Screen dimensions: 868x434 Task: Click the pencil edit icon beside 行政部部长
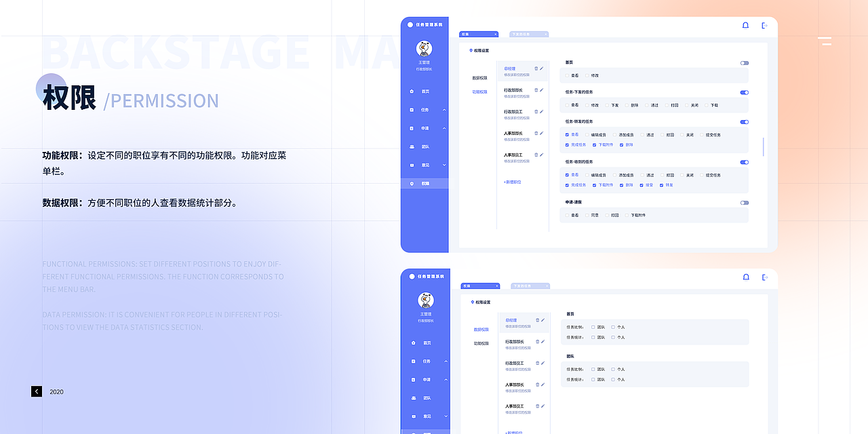click(x=542, y=90)
